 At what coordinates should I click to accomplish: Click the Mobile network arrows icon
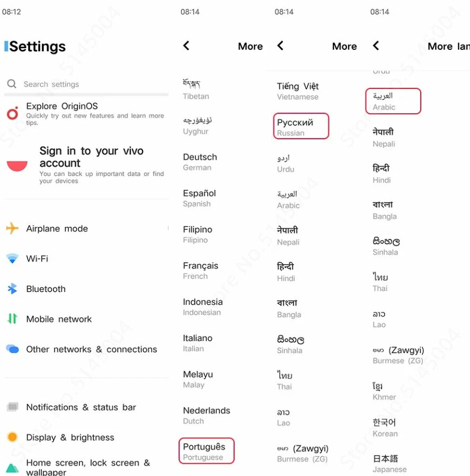point(12,319)
